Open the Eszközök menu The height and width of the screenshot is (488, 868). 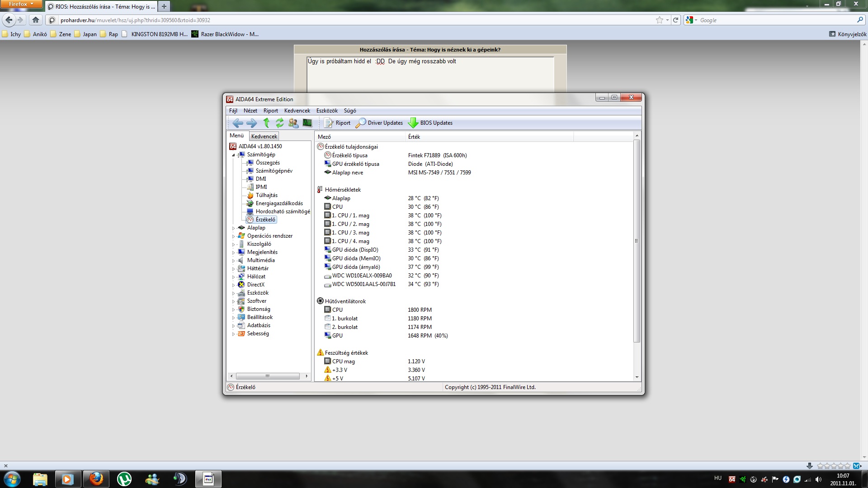point(327,111)
